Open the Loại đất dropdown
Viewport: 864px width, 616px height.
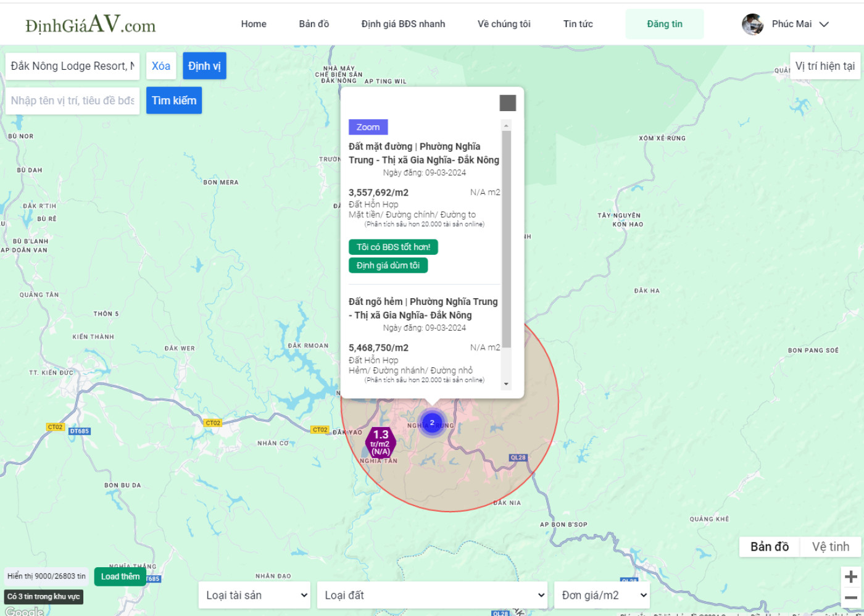click(x=433, y=595)
